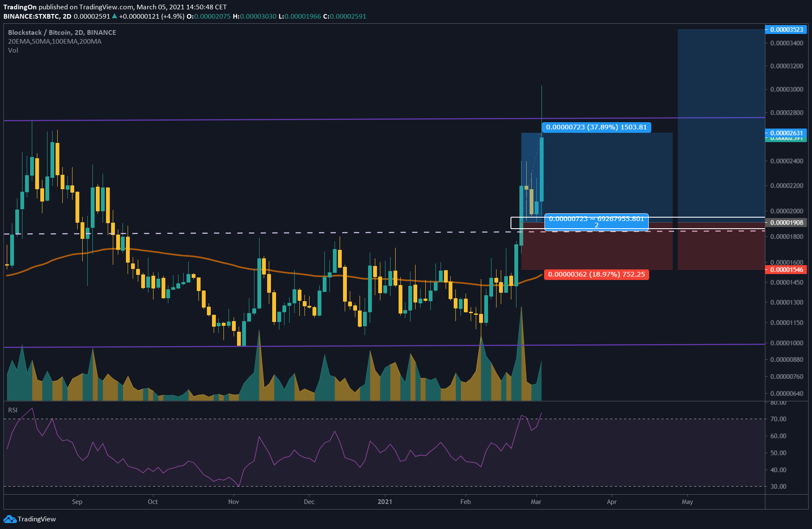Click the Blockstack / Bitcoin chart title

click(62, 32)
